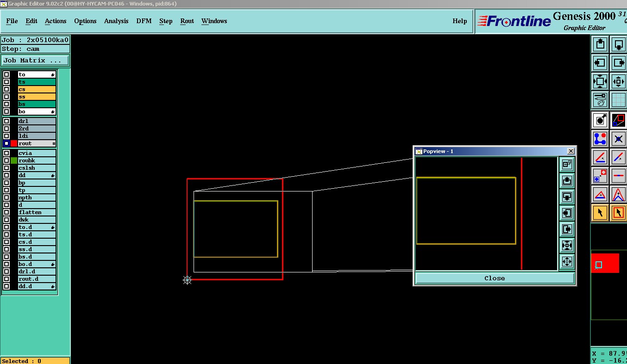
Task: Select the red and blue chevron icon
Action: tap(619, 194)
